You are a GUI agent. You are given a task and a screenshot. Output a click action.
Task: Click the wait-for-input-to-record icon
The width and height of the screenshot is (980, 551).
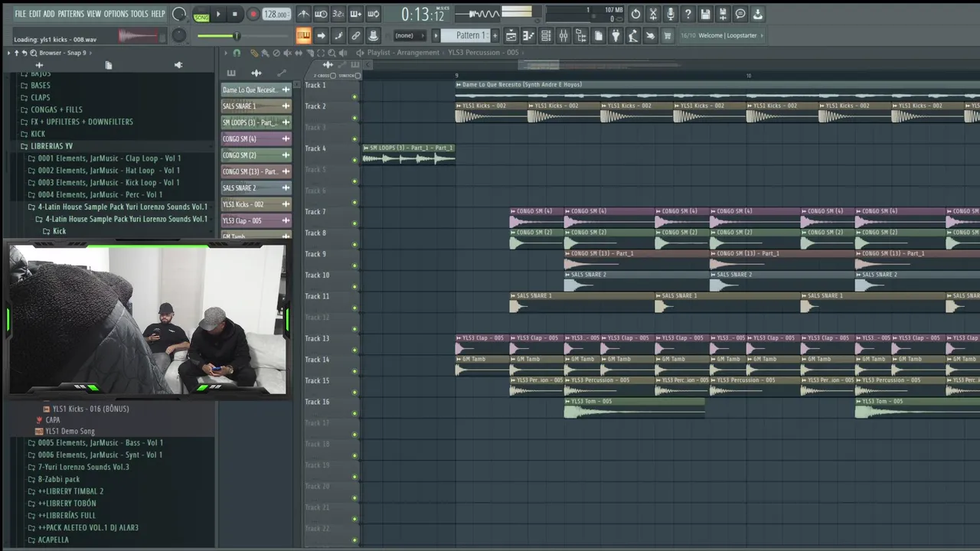pos(321,14)
